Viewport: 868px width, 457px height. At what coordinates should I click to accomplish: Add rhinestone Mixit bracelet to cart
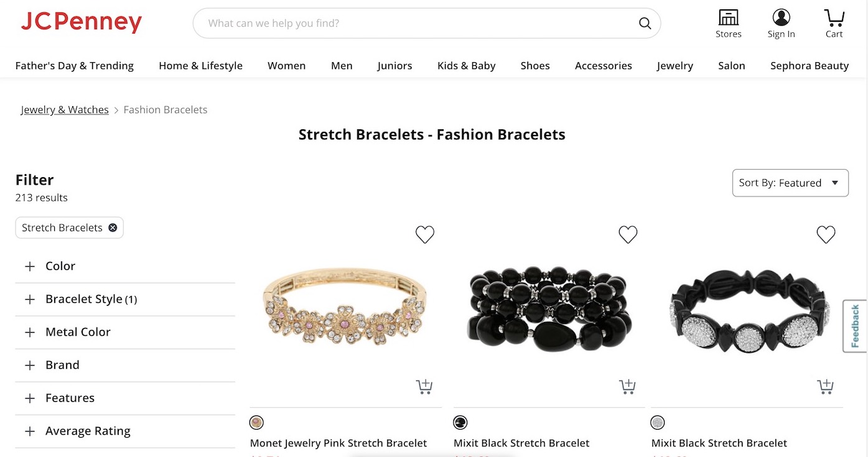click(x=825, y=387)
